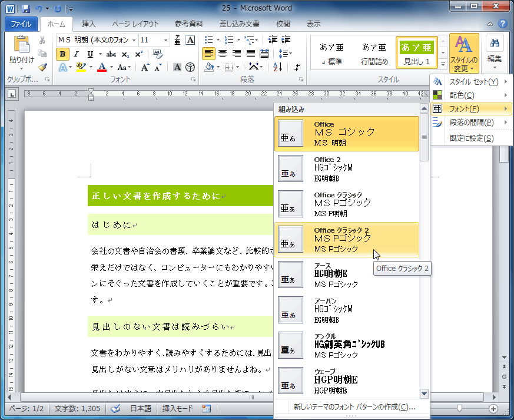
Task: Apply strikethrough formatting
Action: [111, 54]
